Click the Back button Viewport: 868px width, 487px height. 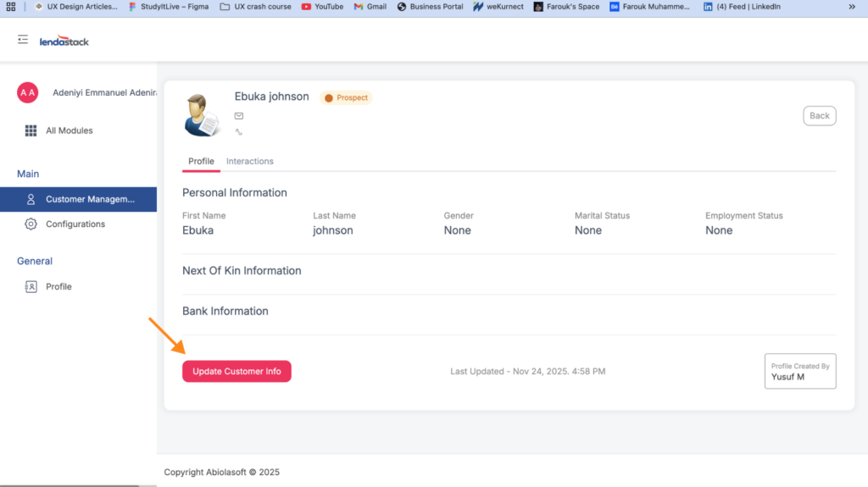[819, 116]
